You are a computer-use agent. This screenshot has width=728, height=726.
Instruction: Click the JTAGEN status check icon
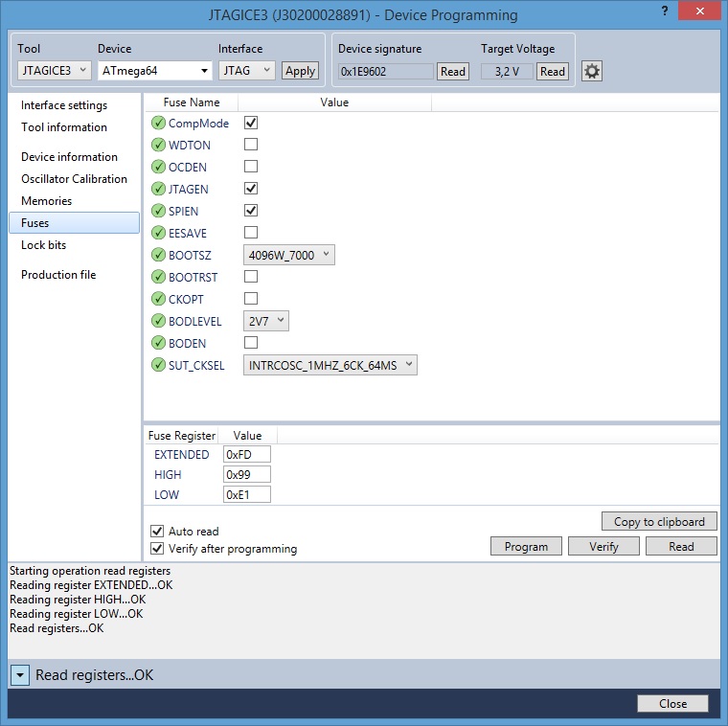pos(158,189)
